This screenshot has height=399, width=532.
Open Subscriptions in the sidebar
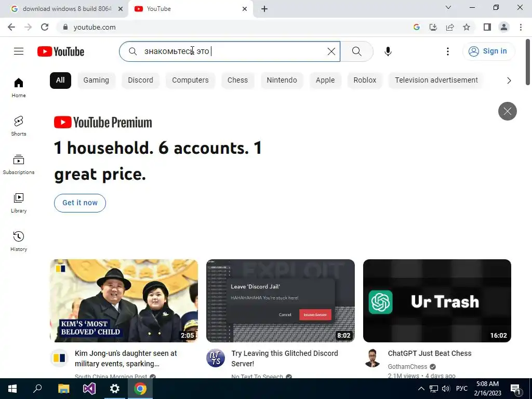coord(19,165)
